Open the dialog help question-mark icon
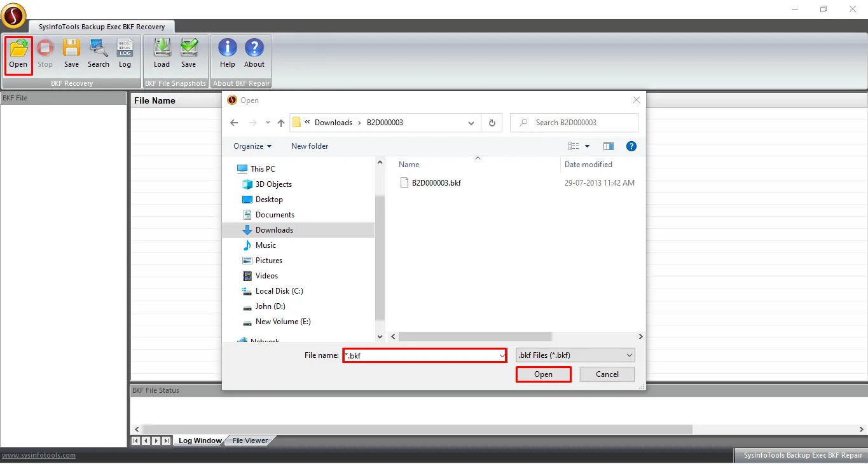 [631, 146]
